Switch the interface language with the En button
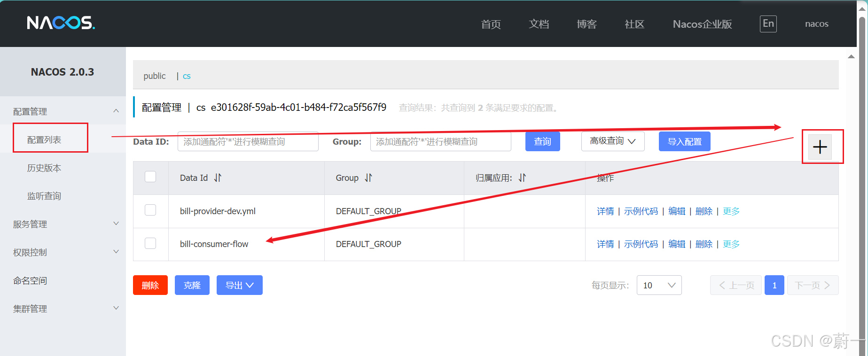Screen dimensions: 868x356 point(768,23)
